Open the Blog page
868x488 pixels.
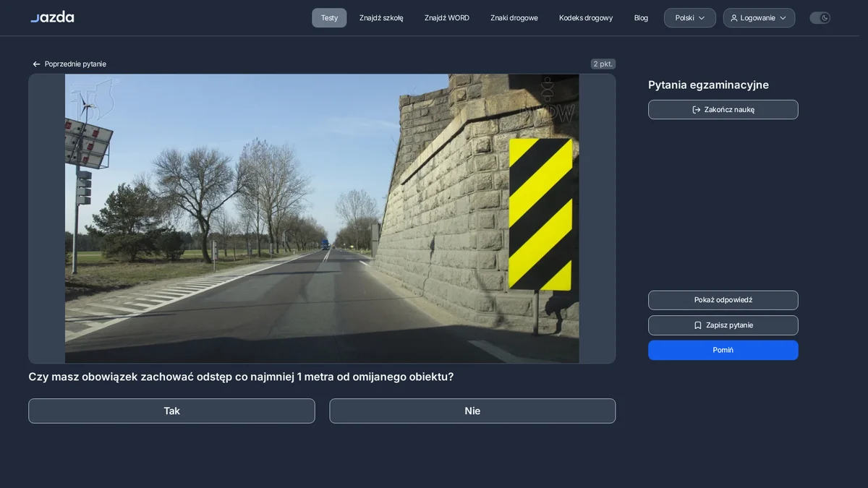[641, 18]
